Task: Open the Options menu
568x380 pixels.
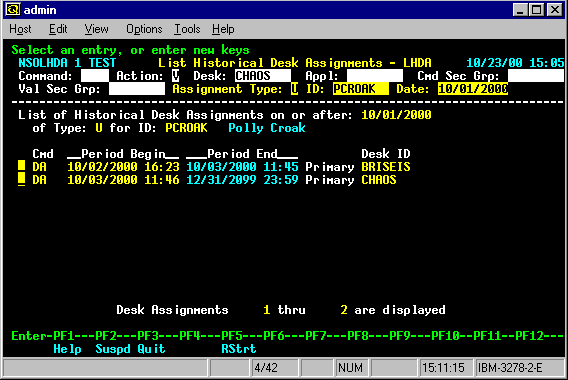Action: point(144,29)
